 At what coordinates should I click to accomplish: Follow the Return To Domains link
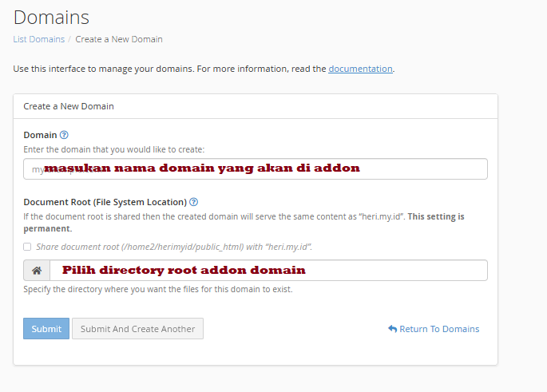438,329
